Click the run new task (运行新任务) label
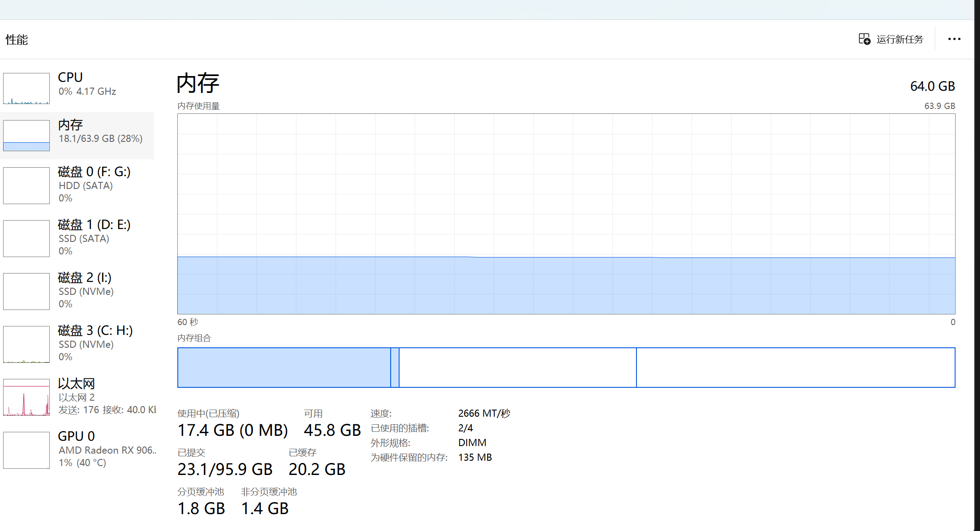 point(900,40)
